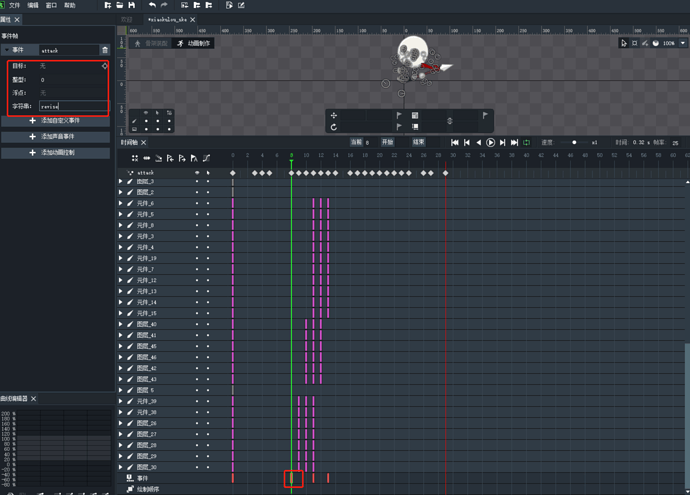Adjust the playback speed slider knob
This screenshot has width=690, height=495.
point(574,143)
